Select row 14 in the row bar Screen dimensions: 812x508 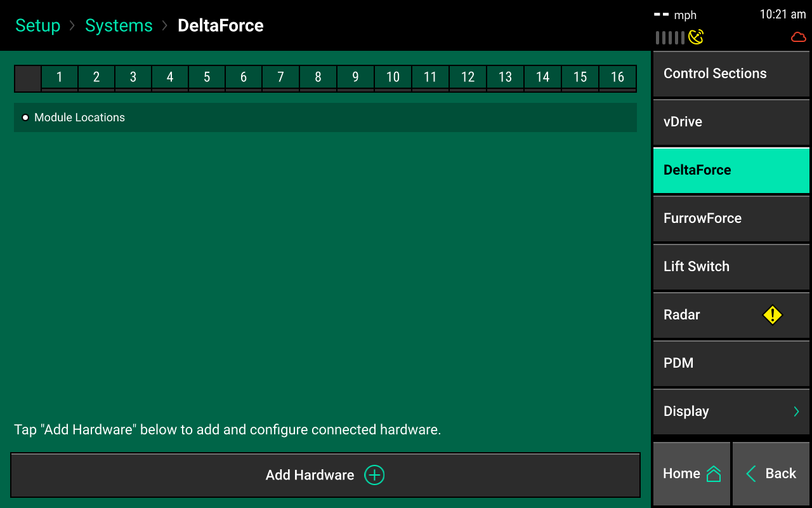(543, 77)
